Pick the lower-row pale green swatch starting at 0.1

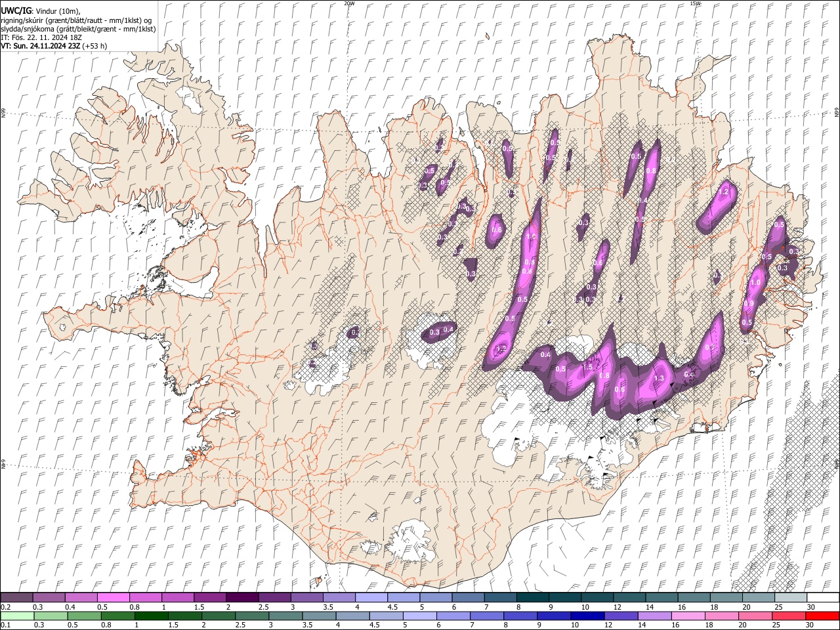pos(17,616)
